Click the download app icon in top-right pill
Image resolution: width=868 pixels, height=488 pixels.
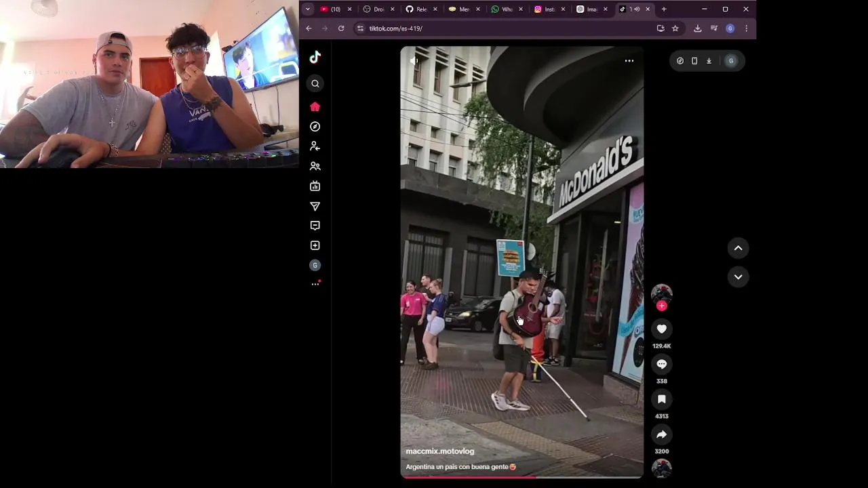tap(709, 61)
